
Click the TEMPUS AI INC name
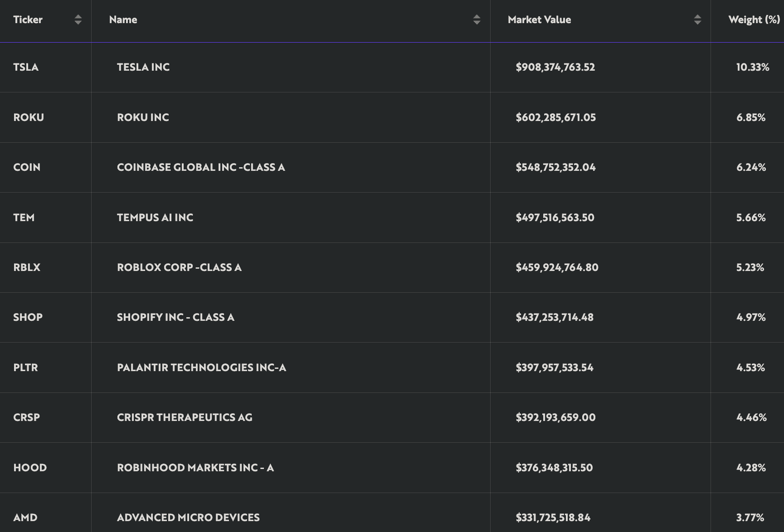pos(155,218)
